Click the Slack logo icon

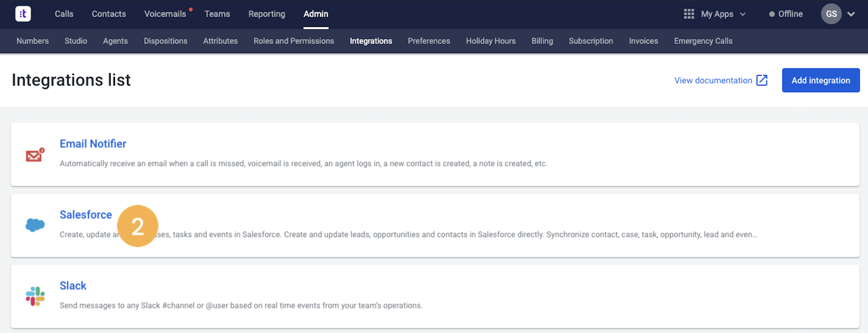(35, 296)
